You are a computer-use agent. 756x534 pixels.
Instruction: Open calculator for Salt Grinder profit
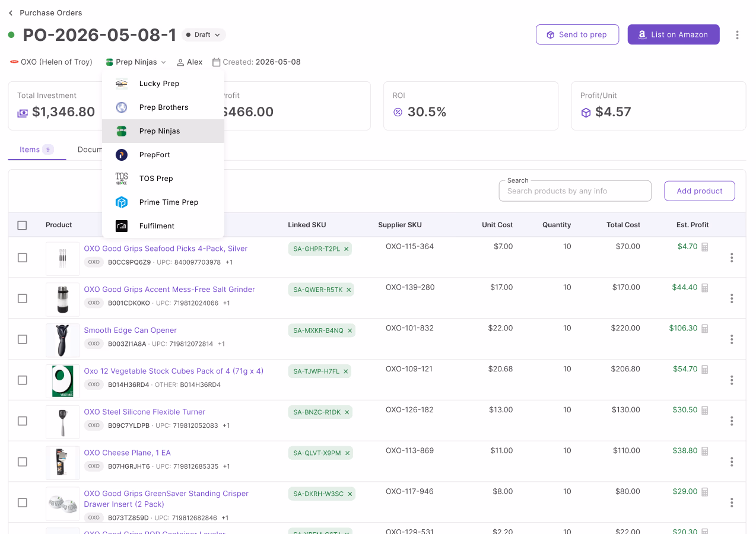pos(705,288)
